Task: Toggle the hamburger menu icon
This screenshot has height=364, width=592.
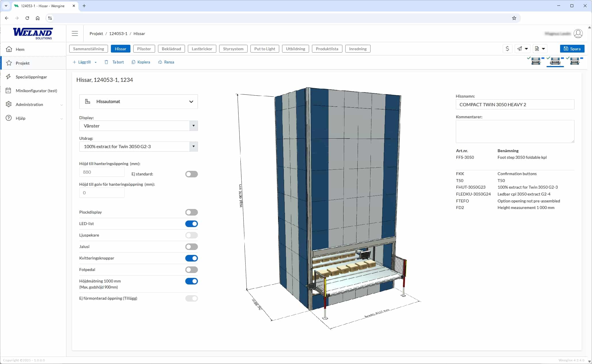Action: click(x=75, y=34)
